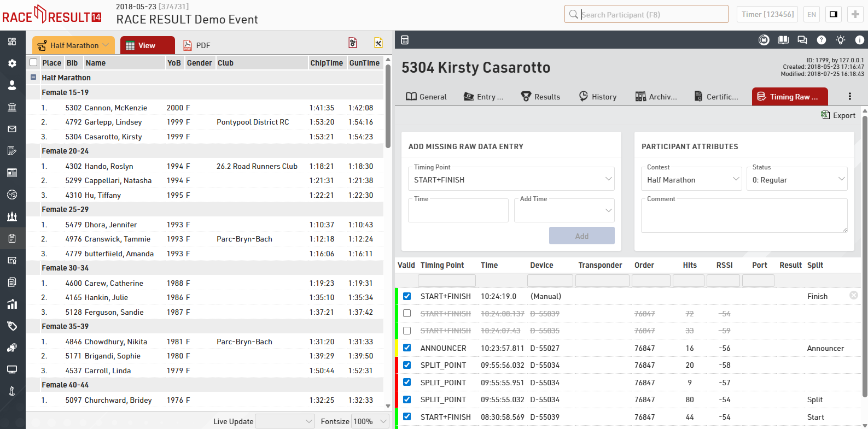Screen dimensions: 868x429
Task: Open the Timing Point dropdown
Action: [511, 179]
